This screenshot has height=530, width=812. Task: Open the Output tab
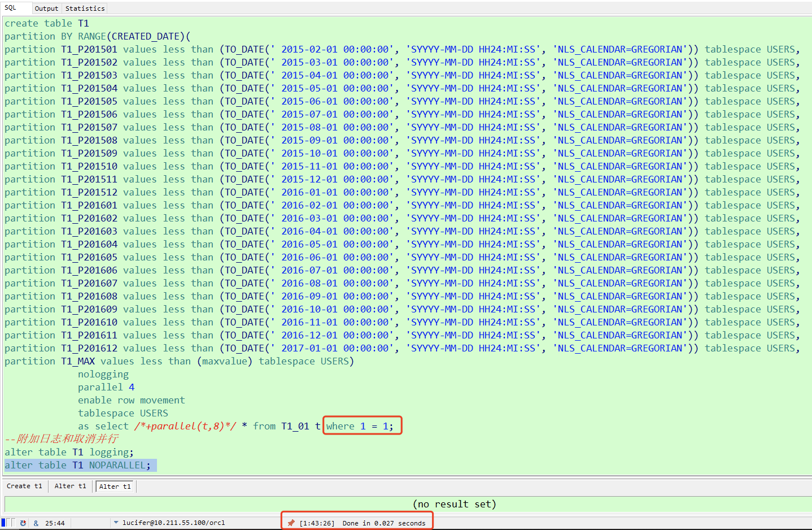tap(46, 8)
